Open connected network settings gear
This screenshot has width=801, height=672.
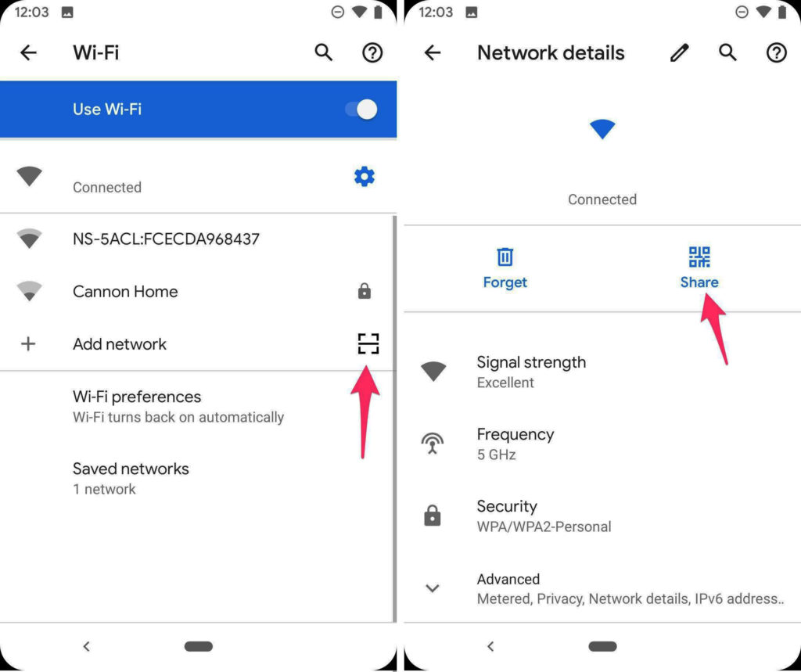(x=365, y=177)
